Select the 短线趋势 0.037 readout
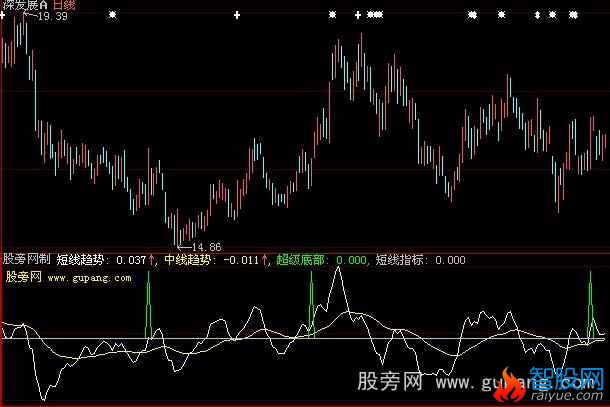The height and width of the screenshot is (407, 610). (x=102, y=260)
